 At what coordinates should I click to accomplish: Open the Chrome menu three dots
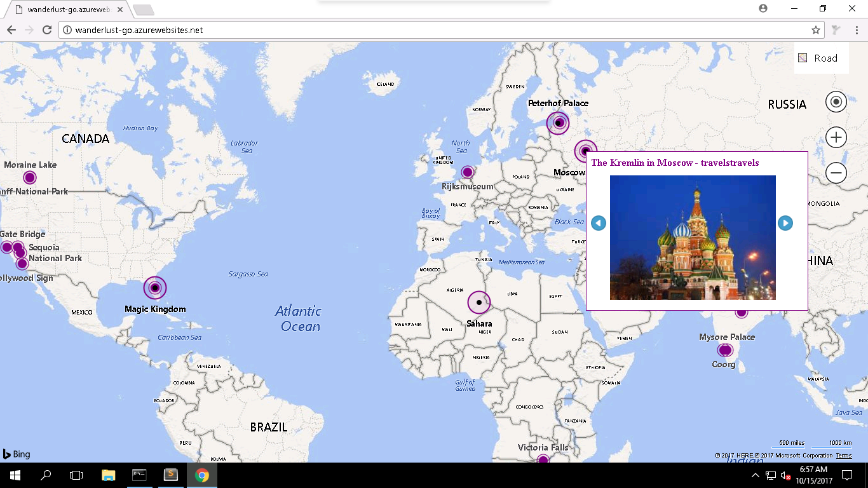[856, 30]
